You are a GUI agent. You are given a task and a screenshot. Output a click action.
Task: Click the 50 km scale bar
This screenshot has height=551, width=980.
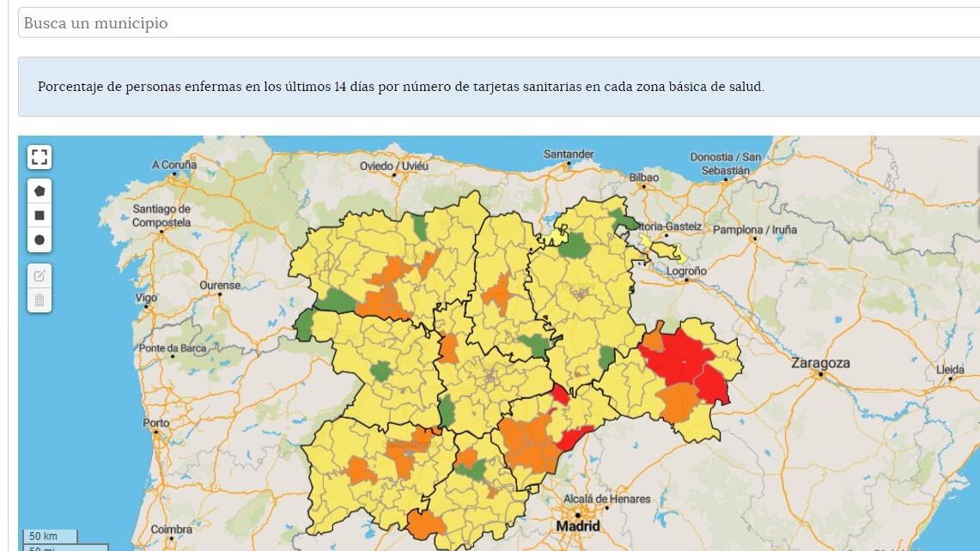tap(50, 536)
